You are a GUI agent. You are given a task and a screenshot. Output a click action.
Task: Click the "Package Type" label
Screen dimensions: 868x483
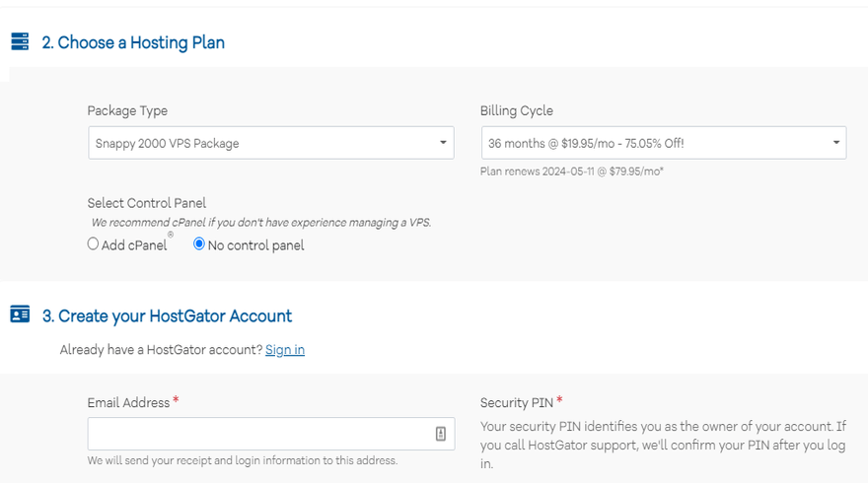tap(127, 110)
